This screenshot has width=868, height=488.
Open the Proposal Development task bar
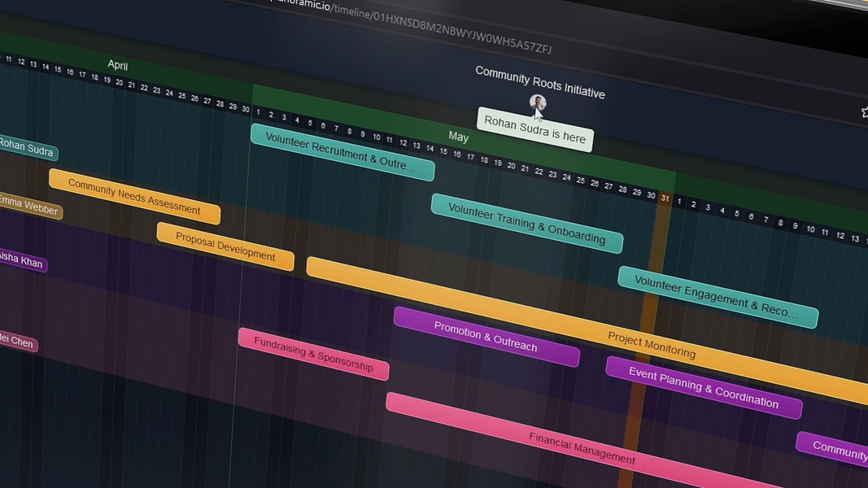pos(225,246)
